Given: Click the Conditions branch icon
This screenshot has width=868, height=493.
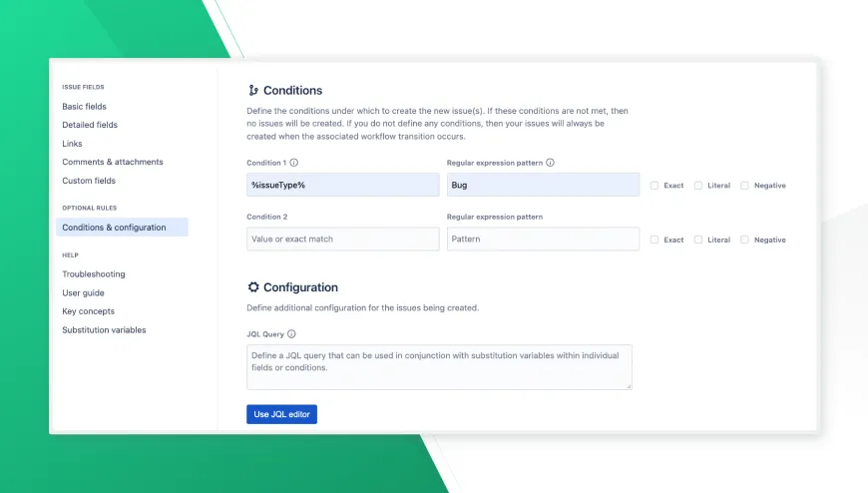Looking at the screenshot, I should point(253,91).
